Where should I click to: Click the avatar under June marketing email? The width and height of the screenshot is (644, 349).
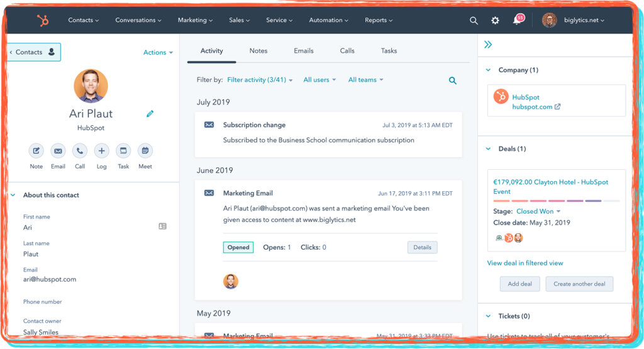coord(230,282)
